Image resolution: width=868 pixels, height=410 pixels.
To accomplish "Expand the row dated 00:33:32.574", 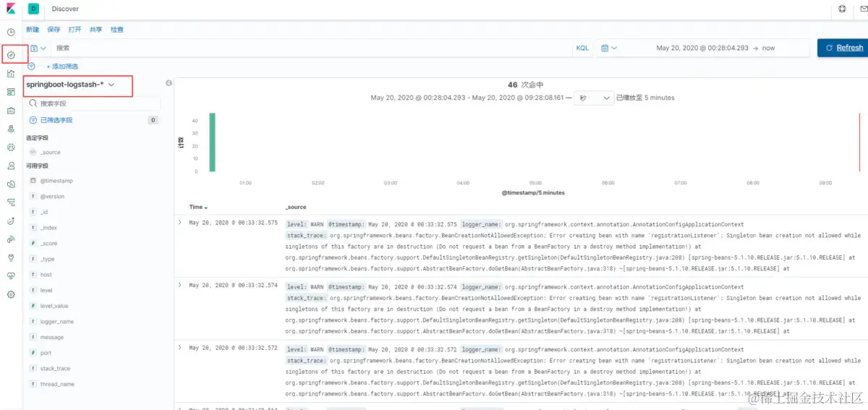I will [180, 285].
